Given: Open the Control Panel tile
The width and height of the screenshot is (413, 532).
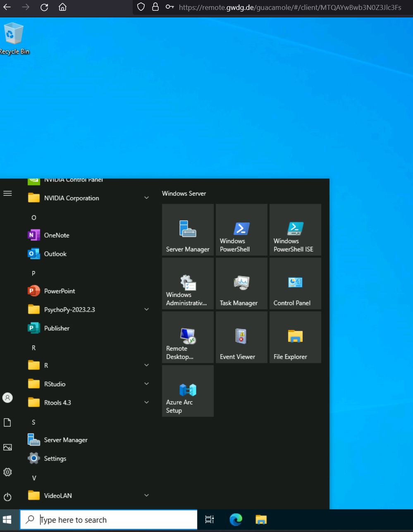Looking at the screenshot, I should [x=295, y=284].
